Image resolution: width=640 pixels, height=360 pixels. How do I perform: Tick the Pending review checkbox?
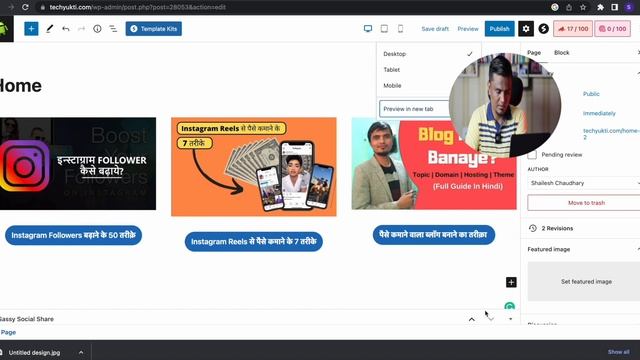(532, 155)
